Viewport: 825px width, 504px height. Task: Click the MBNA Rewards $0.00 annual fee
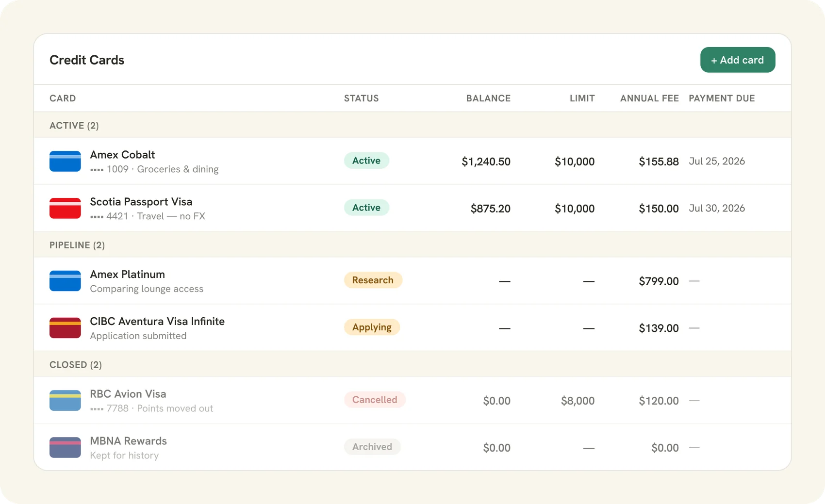point(665,448)
